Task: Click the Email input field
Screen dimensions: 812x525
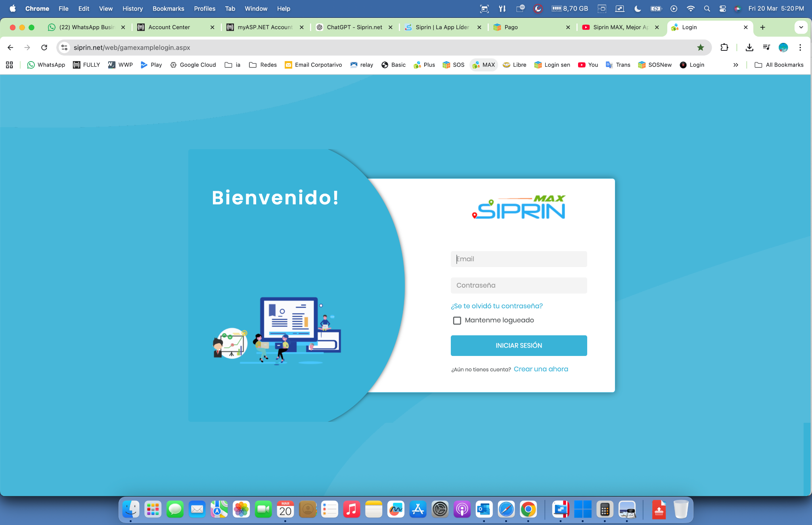Action: tap(519, 259)
